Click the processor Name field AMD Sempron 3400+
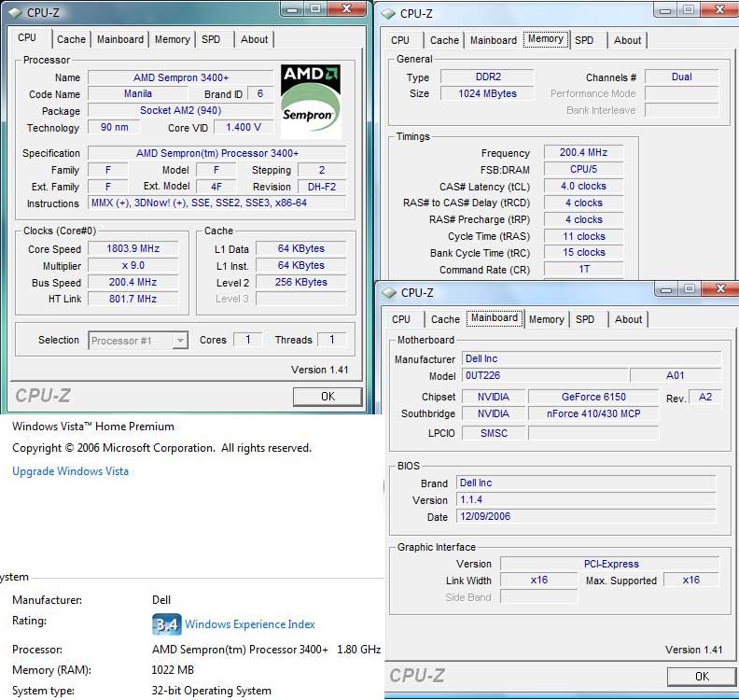This screenshot has width=739, height=700. (180, 77)
